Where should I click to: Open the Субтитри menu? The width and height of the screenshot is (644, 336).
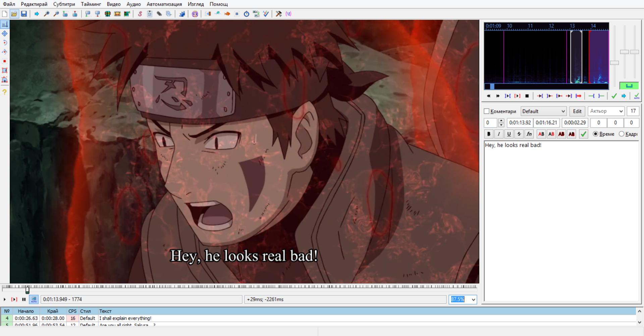tap(64, 4)
